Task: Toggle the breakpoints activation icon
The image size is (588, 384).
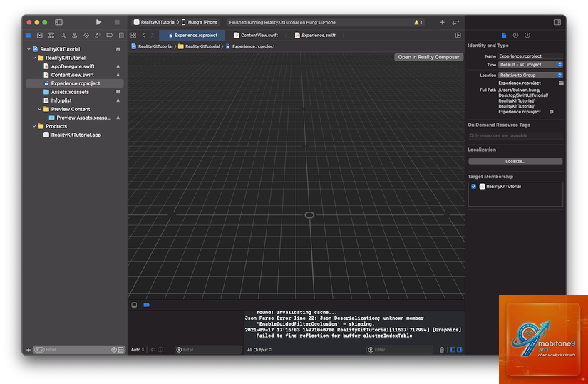Action: pyautogui.click(x=147, y=305)
